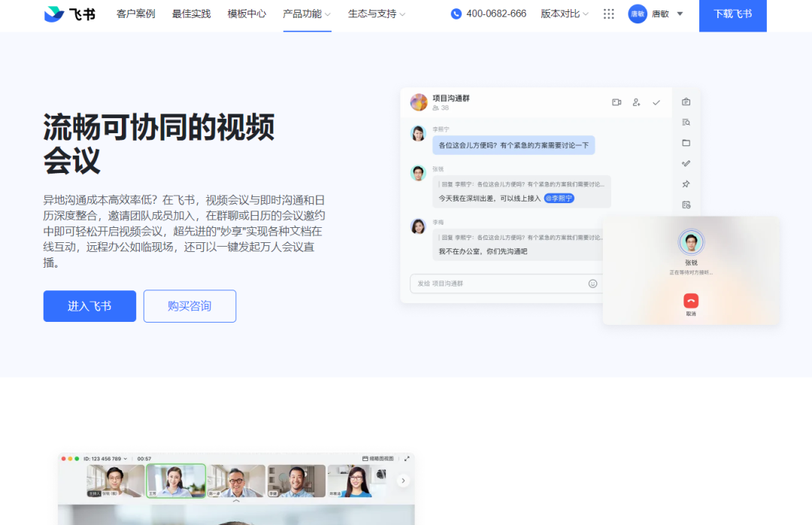
Task: Click the 进入飞书 button
Action: tap(89, 306)
